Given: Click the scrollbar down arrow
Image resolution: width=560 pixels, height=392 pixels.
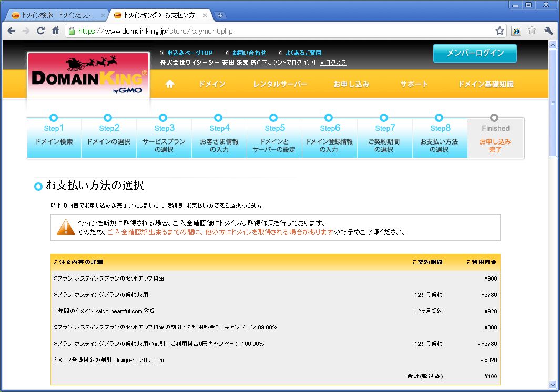Looking at the screenshot, I should (553, 385).
